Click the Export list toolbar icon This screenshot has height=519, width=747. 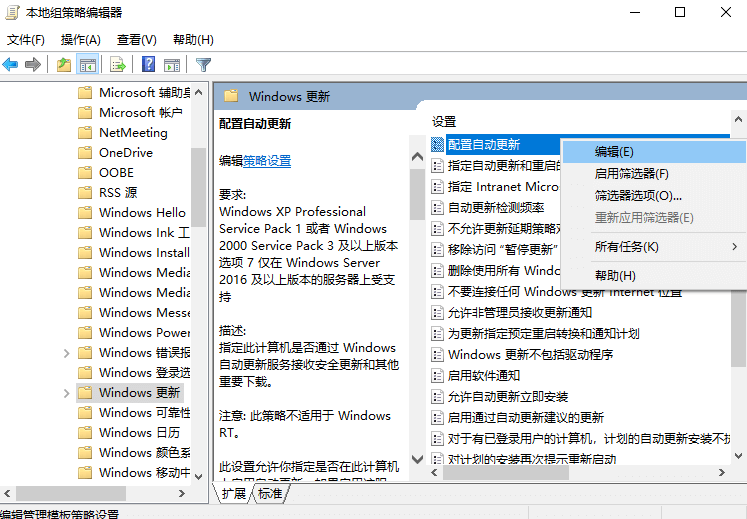pyautogui.click(x=118, y=64)
